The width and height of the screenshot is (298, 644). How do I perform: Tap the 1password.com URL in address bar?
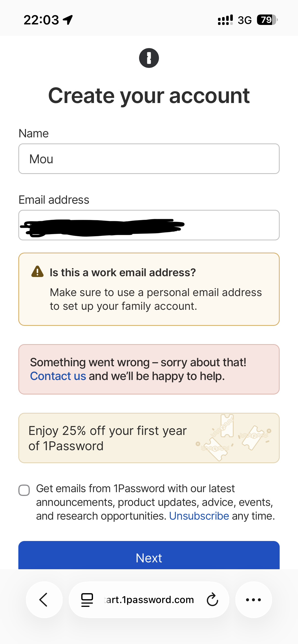tap(149, 600)
